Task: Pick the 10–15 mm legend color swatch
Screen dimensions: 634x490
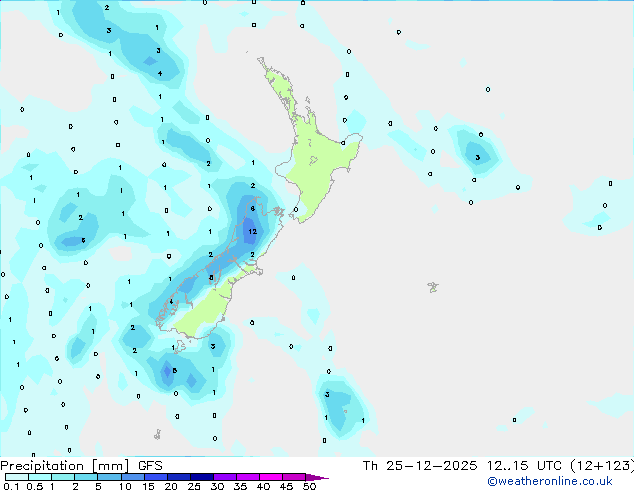Action: tap(132, 477)
